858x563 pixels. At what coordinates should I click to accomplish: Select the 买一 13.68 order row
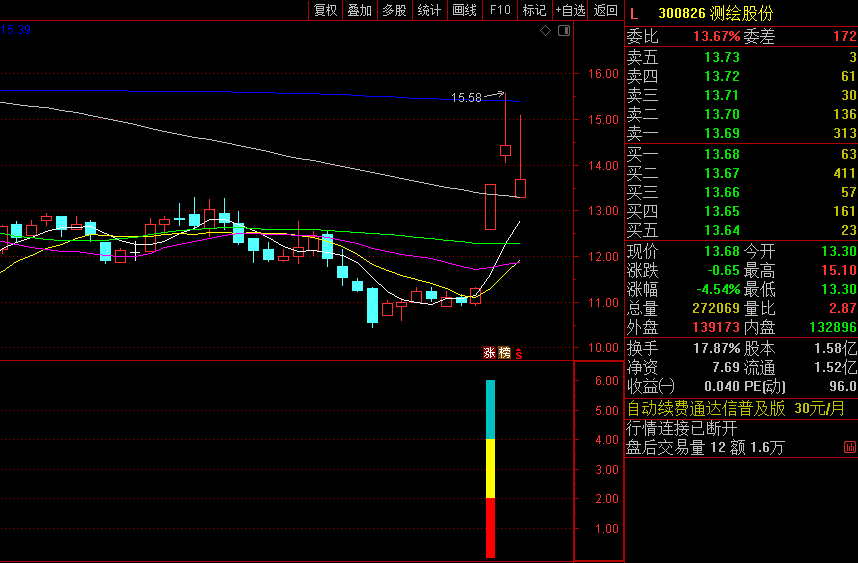click(741, 154)
